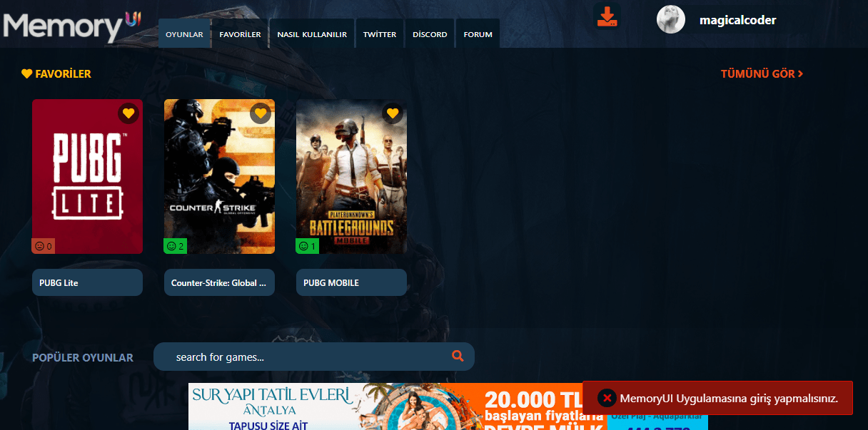
Task: Open the magicalcoder username link
Action: (x=737, y=20)
